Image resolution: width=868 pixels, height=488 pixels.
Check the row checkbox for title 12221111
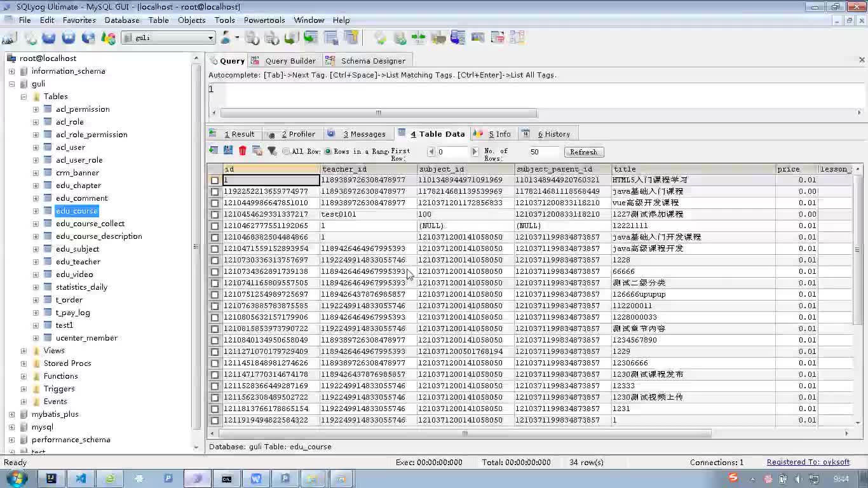click(x=215, y=226)
